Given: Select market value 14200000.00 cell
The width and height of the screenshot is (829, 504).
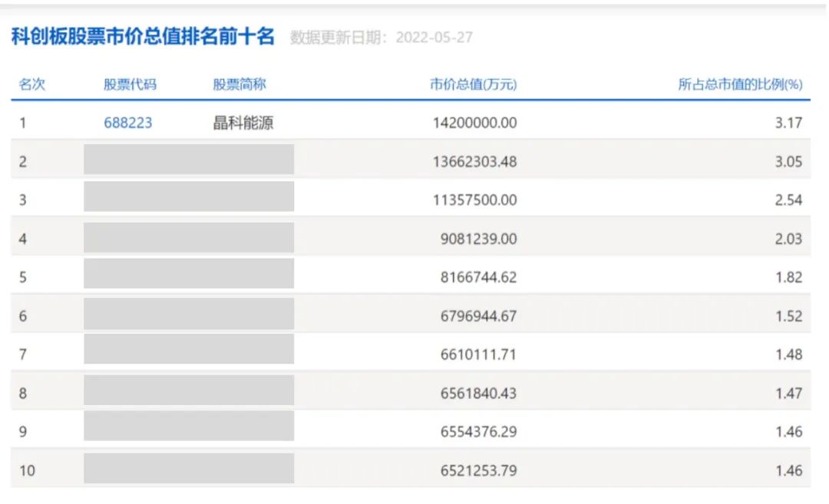Looking at the screenshot, I should pyautogui.click(x=475, y=123).
